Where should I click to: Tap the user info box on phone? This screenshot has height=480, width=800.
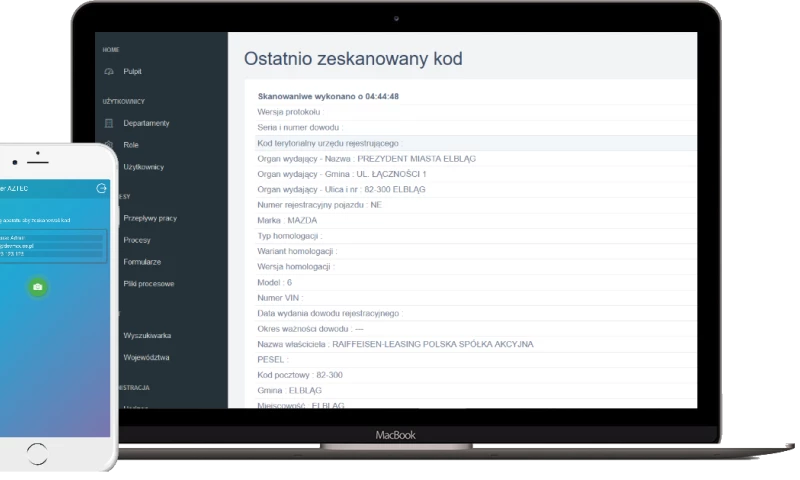tap(53, 246)
